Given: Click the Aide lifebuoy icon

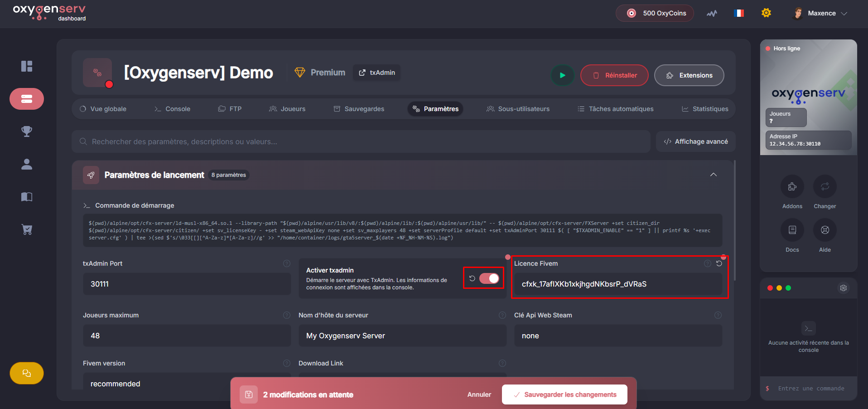Looking at the screenshot, I should tap(825, 230).
